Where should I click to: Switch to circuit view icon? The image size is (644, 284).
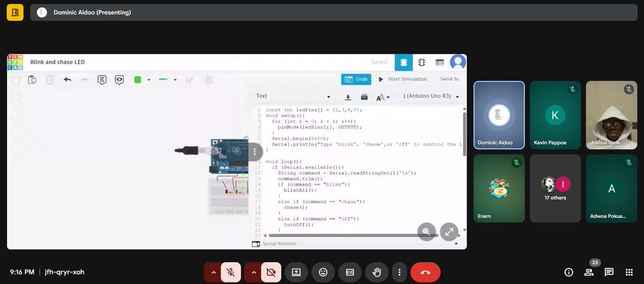[x=404, y=62]
